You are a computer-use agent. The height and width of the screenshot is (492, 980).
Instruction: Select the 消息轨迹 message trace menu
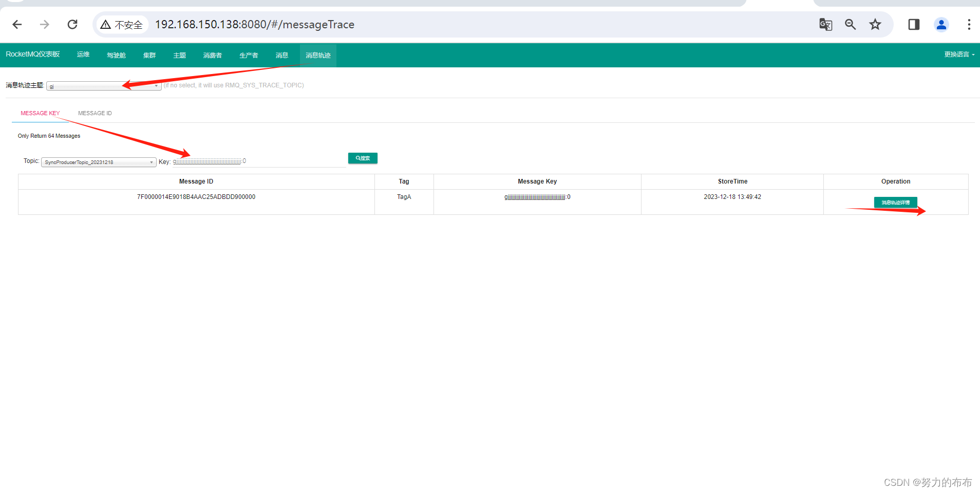pos(318,55)
